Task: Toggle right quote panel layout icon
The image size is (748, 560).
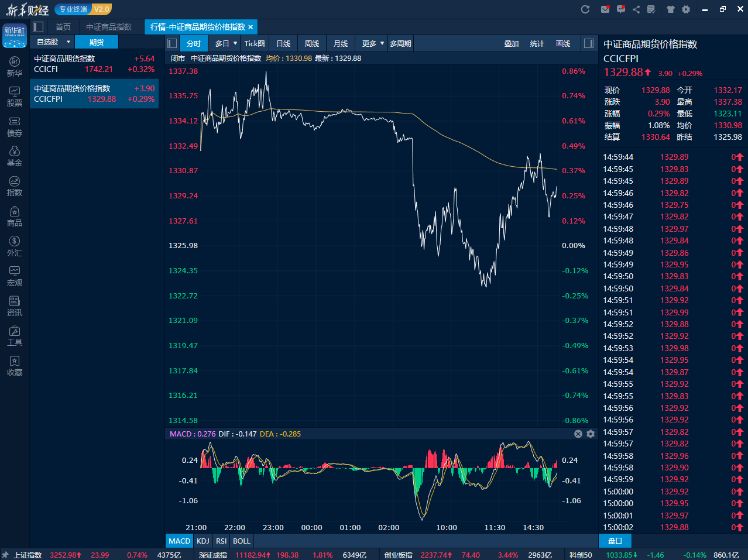Action: pos(589,43)
